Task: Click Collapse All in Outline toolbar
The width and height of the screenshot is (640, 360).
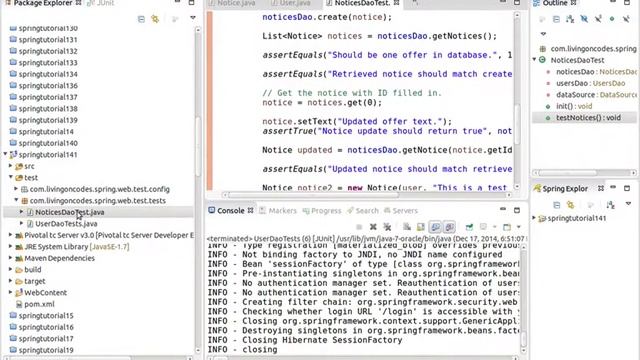Action: click(556, 19)
